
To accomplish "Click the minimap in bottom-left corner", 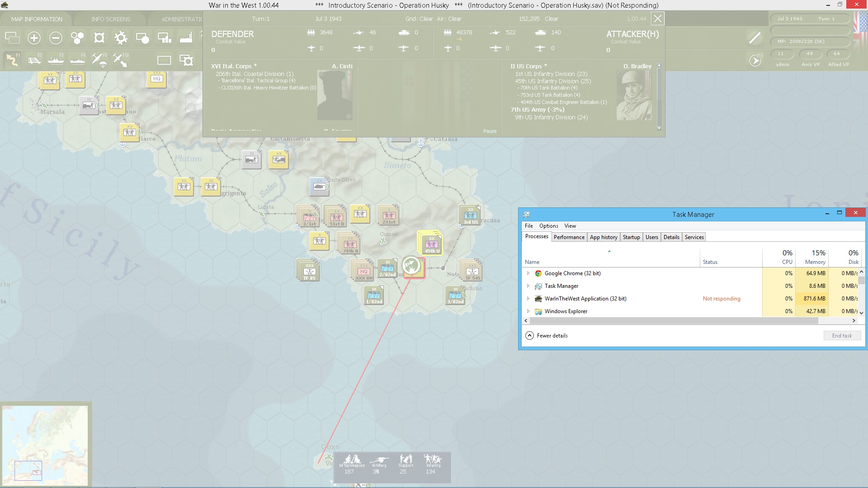I will point(45,445).
